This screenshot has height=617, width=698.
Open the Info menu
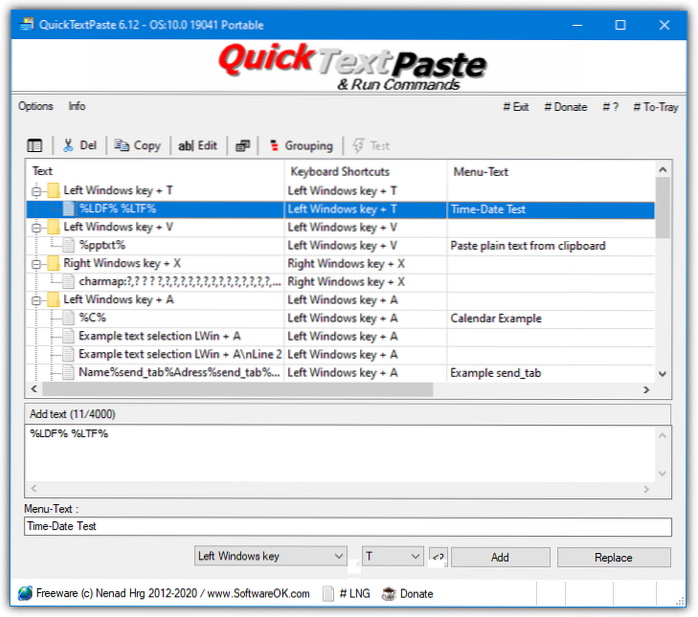coord(77,106)
